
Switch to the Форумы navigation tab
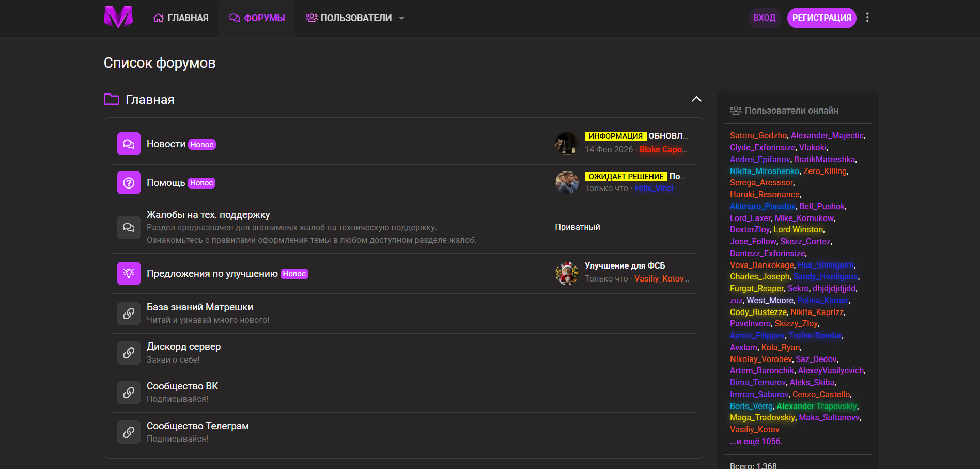point(257,18)
